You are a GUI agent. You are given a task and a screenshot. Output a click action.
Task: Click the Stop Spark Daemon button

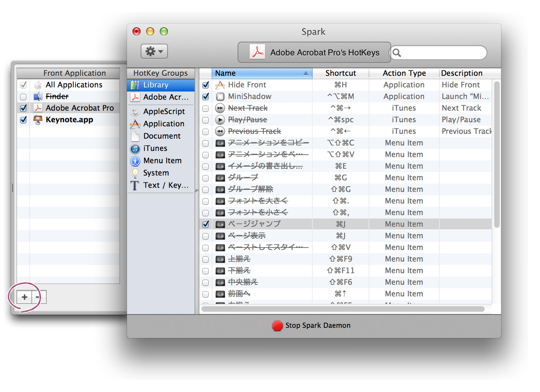pyautogui.click(x=311, y=325)
